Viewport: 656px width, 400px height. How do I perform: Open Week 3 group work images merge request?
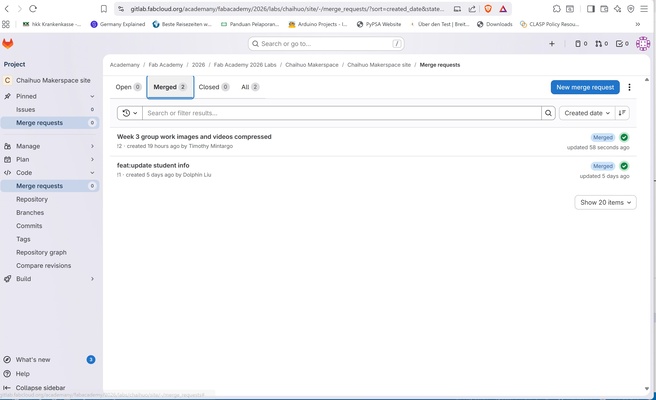[x=194, y=136]
